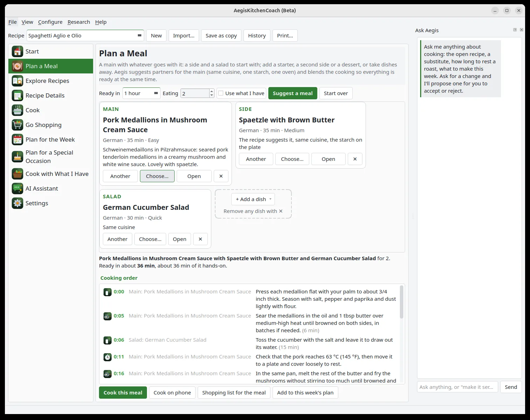
Task: Click the Cook pot icon
Action: tap(17, 110)
